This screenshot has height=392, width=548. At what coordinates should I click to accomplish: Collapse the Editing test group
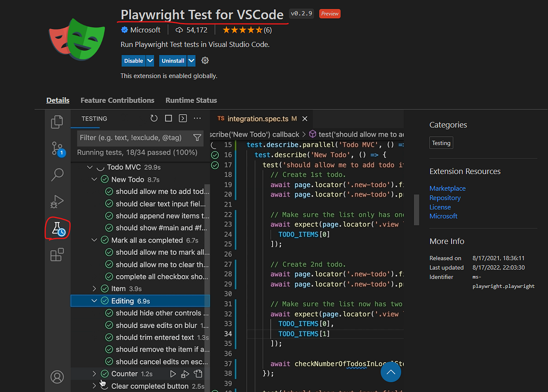point(94,300)
